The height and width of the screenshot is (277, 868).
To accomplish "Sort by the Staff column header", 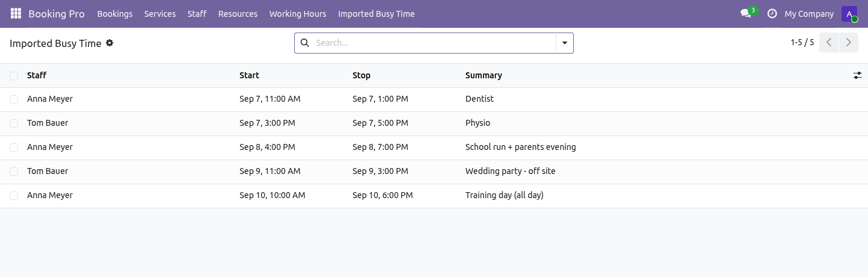I will point(37,75).
